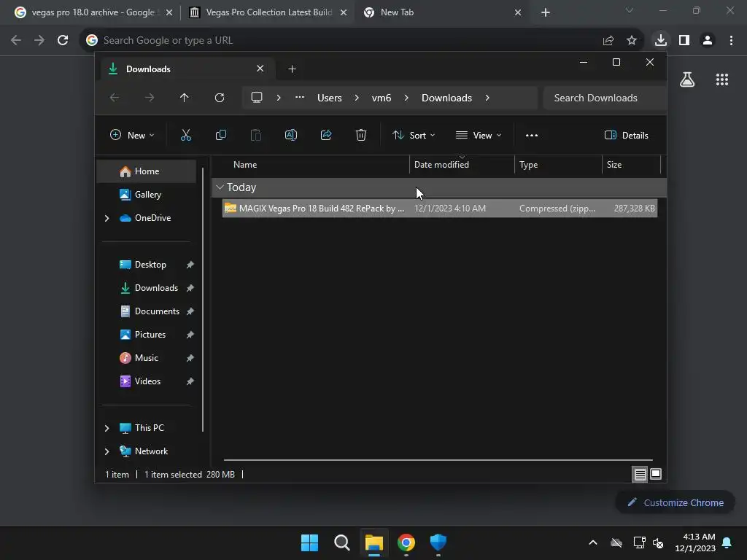Switch to details list view icon in status bar
Image resolution: width=747 pixels, height=560 pixels.
pos(640,474)
